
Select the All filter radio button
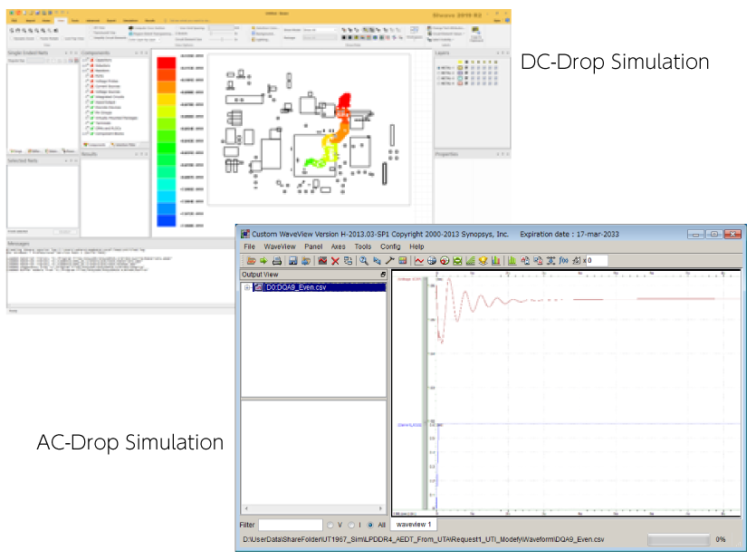pyautogui.click(x=371, y=525)
